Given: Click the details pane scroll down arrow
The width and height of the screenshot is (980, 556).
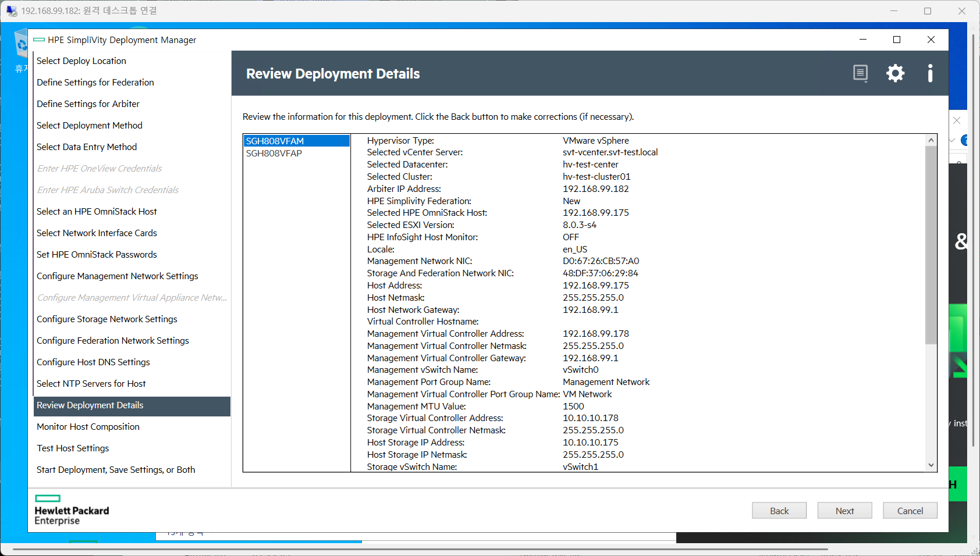Looking at the screenshot, I should click(931, 465).
